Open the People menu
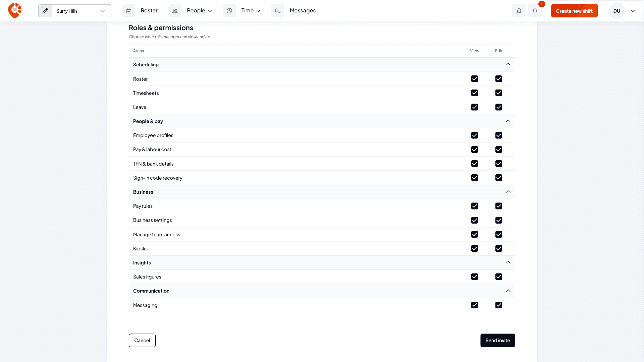Viewport: 644px width, 362px height. (x=200, y=11)
